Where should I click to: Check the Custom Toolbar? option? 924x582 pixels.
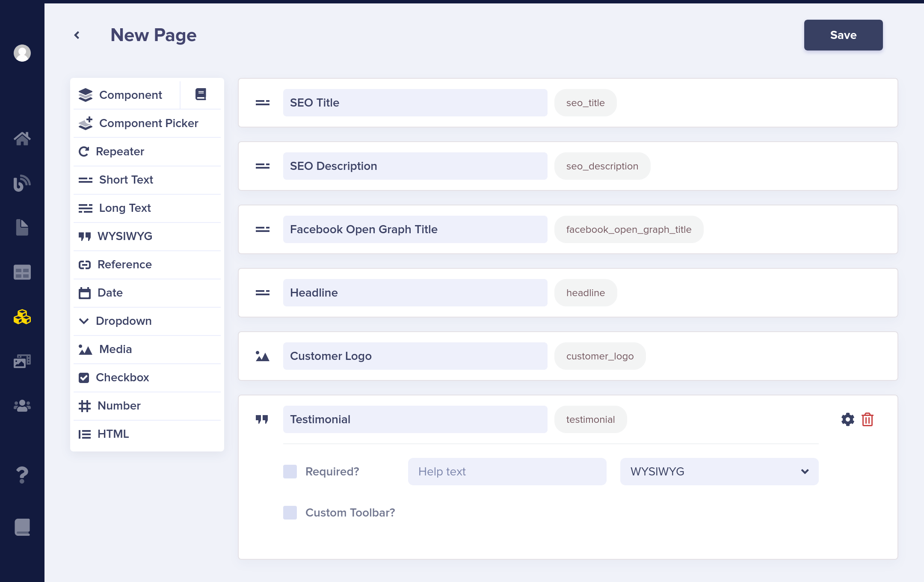(290, 512)
